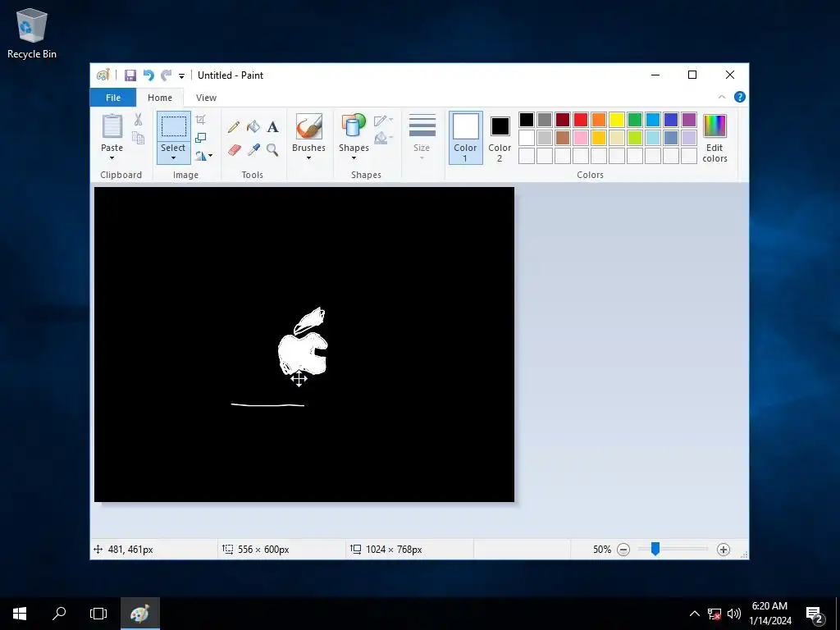Screen dimensions: 840x630
Task: Pick the purple color swatch
Action: pos(689,120)
